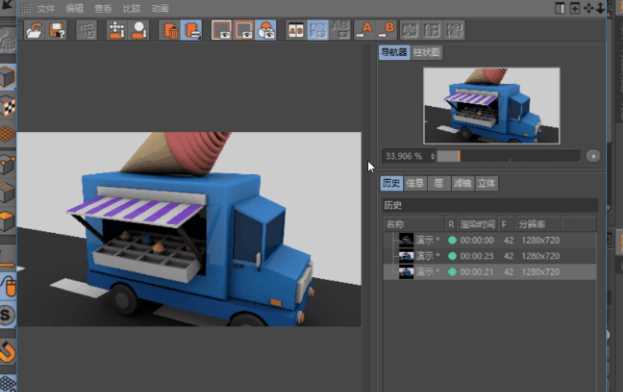This screenshot has width=623, height=392.
Task: Switch to the 滤镜 (Filter) tab
Action: (463, 183)
